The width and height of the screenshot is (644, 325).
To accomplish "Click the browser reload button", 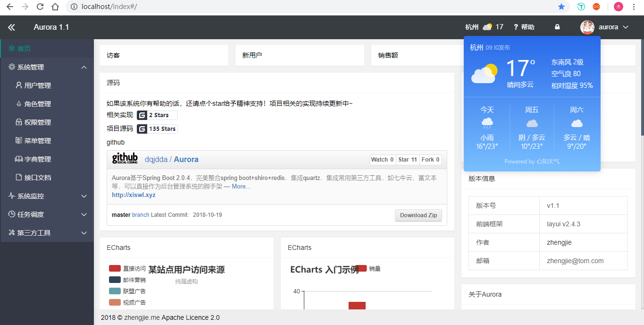I will [x=40, y=7].
